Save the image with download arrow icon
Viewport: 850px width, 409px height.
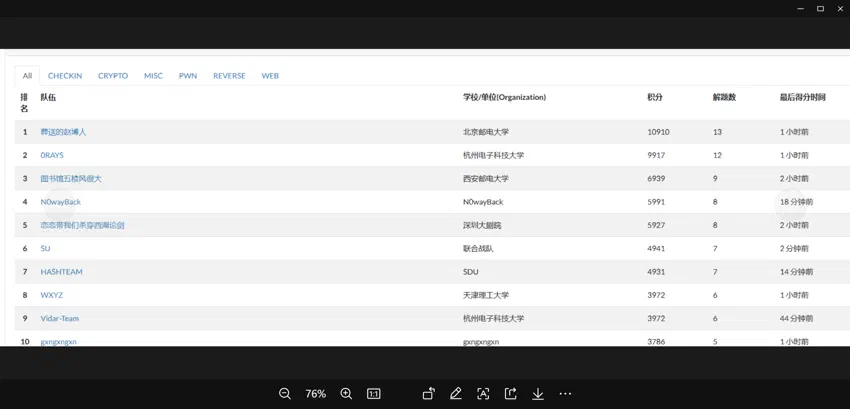point(538,394)
